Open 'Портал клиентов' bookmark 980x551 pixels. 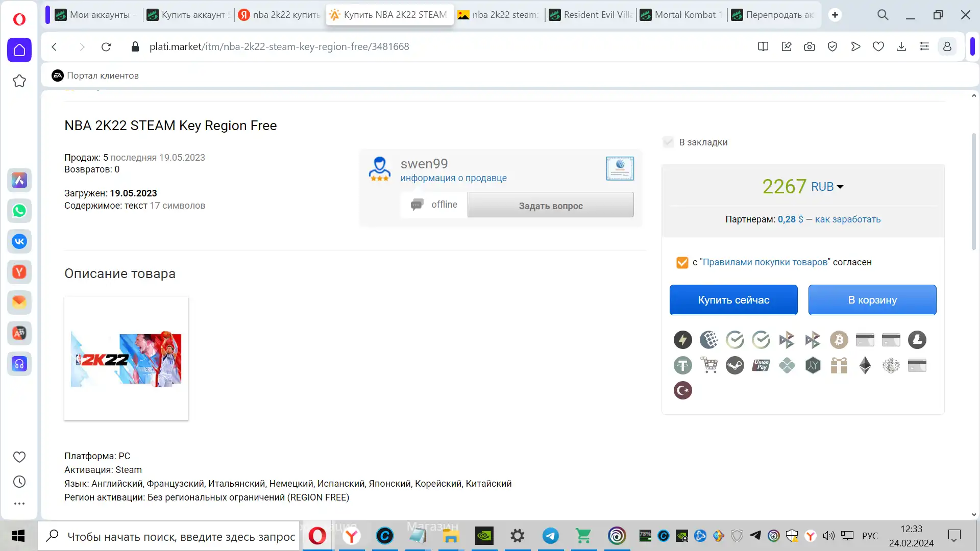pyautogui.click(x=95, y=76)
